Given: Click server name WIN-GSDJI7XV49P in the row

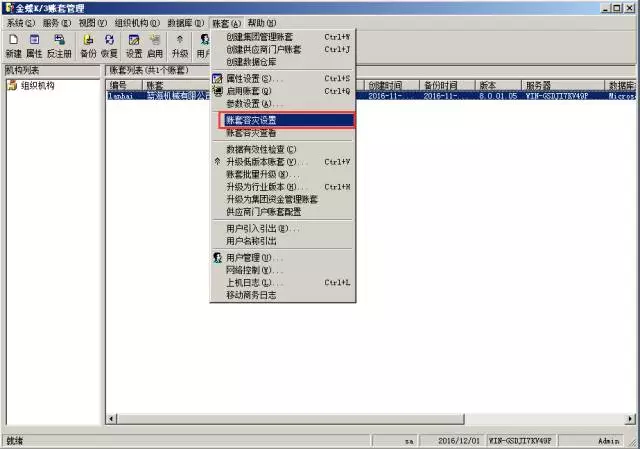Looking at the screenshot, I should click(x=557, y=96).
